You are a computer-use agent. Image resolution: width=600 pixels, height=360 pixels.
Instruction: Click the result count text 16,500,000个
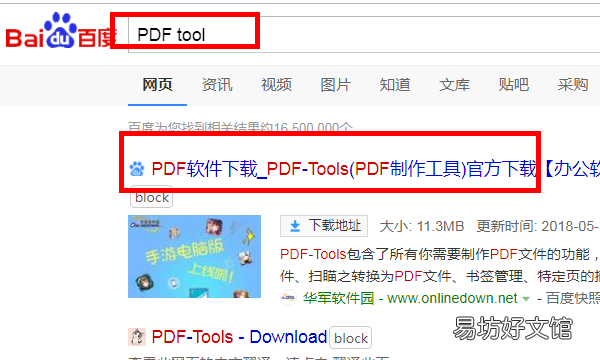click(x=313, y=127)
